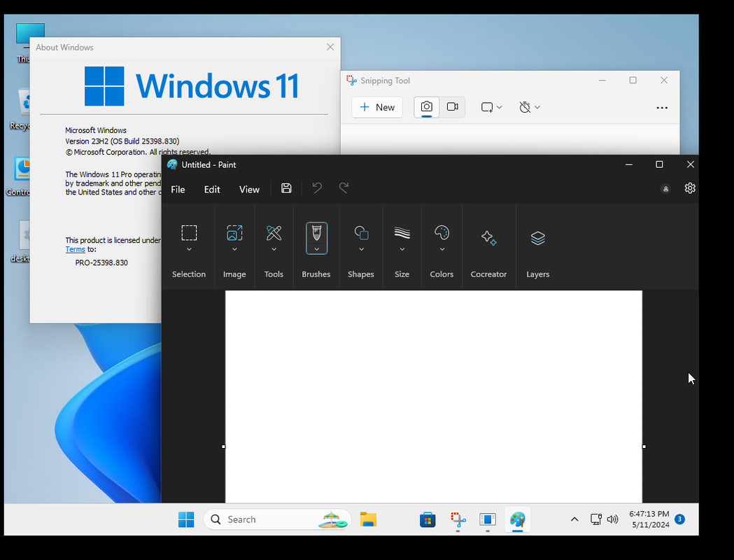Click the white Paint canvas
The height and width of the screenshot is (560, 734).
pos(433,397)
